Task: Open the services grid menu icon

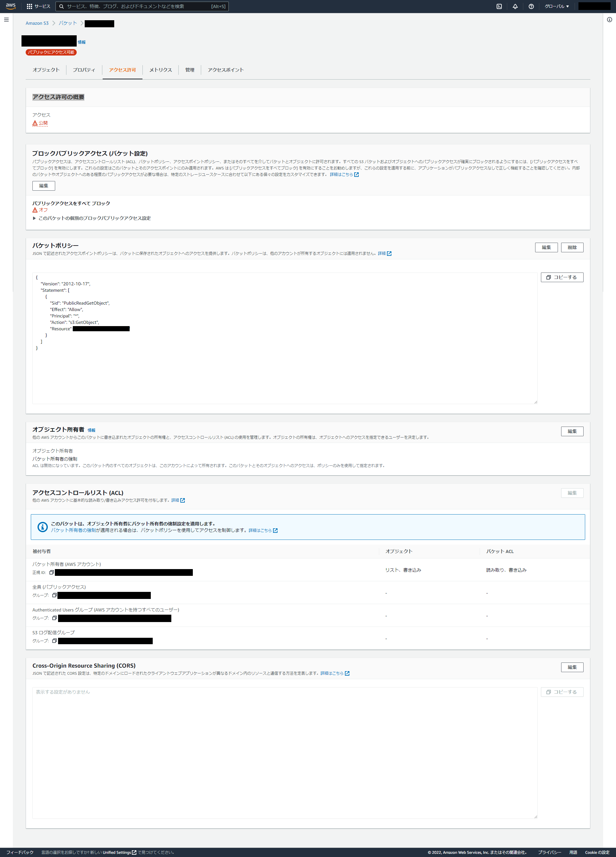Action: [x=29, y=6]
